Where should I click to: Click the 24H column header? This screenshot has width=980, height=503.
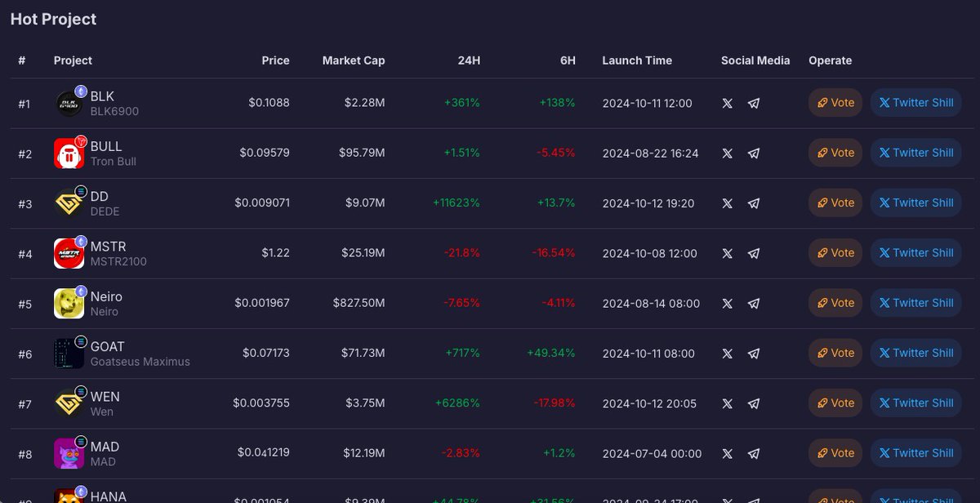click(x=469, y=60)
